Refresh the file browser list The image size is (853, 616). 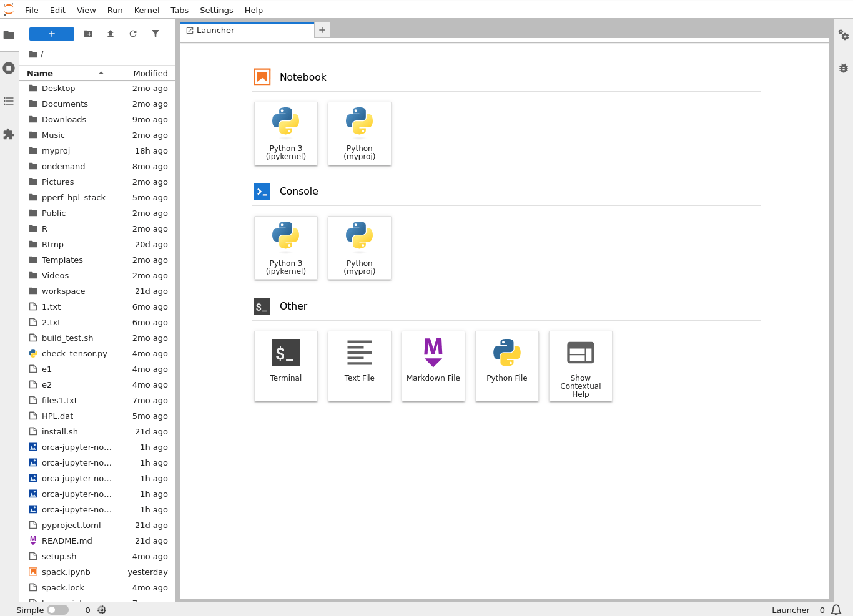click(x=133, y=34)
